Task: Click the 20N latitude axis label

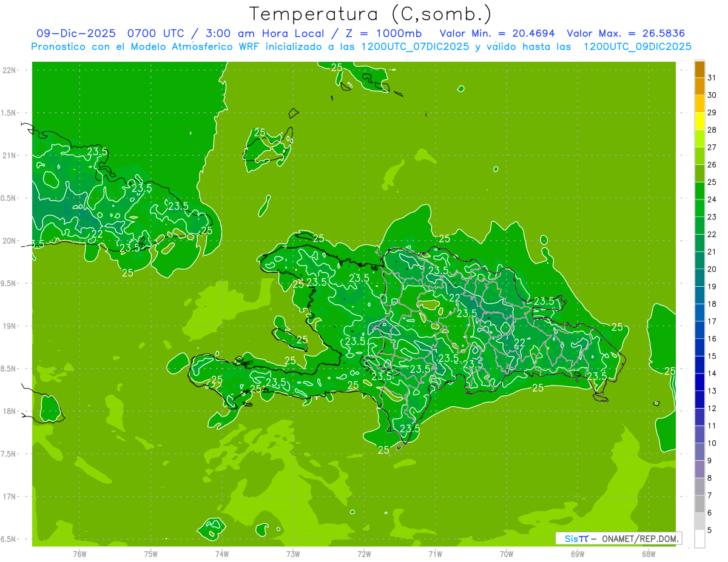Action: [8, 241]
